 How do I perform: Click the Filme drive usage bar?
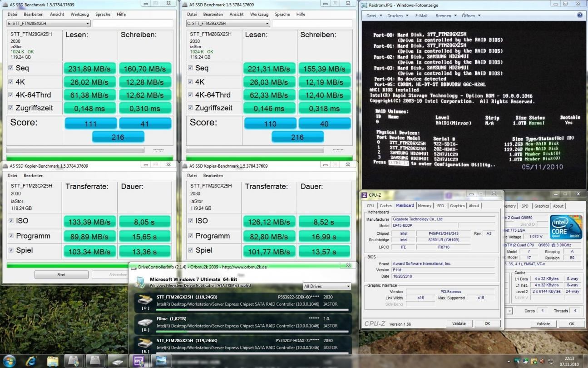tap(252, 332)
